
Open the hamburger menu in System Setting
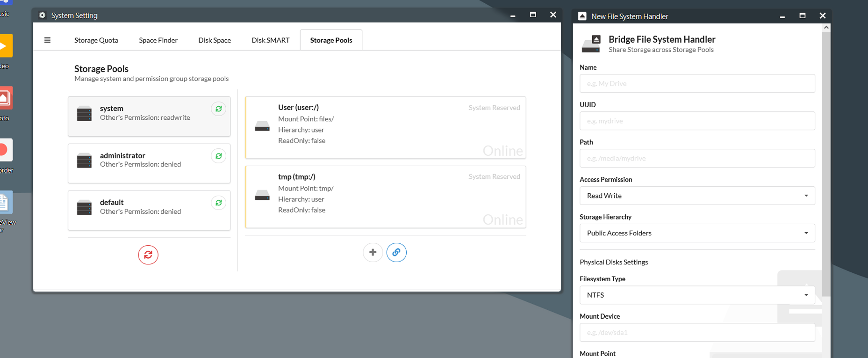click(47, 40)
